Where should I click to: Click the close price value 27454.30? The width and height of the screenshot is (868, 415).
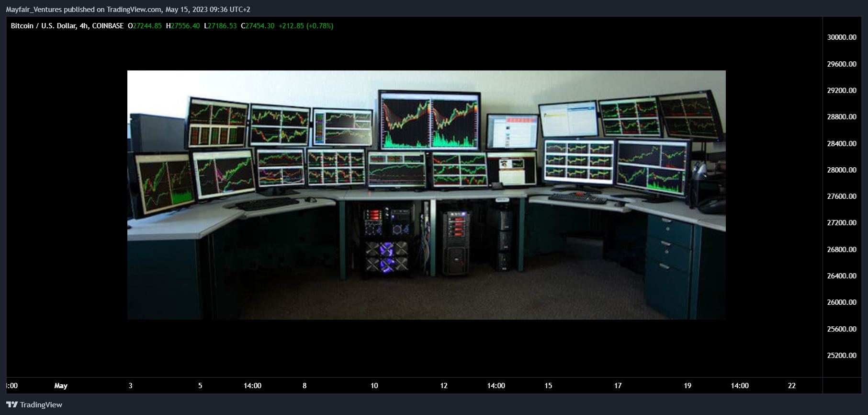pyautogui.click(x=260, y=26)
